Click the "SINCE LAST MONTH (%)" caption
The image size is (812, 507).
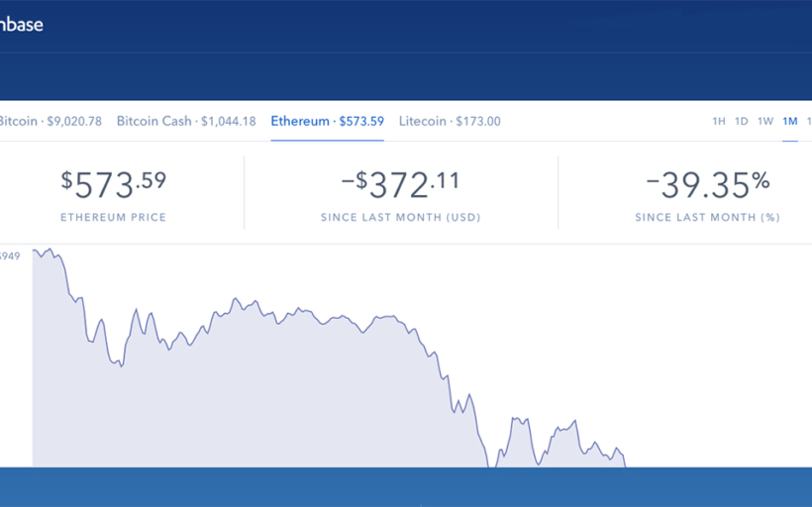pyautogui.click(x=707, y=217)
